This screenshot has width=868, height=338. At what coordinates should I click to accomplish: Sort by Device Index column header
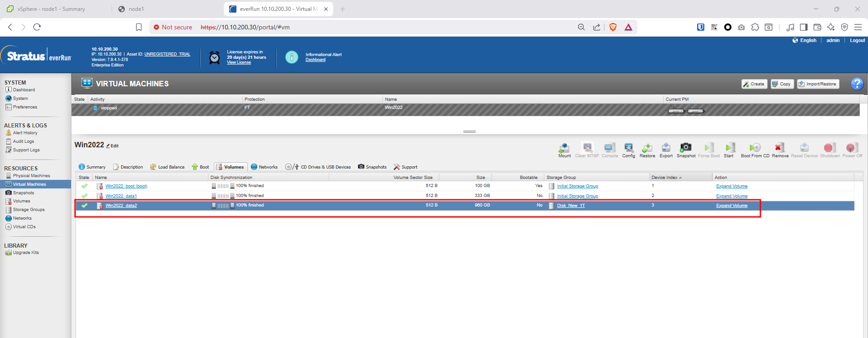(x=665, y=178)
